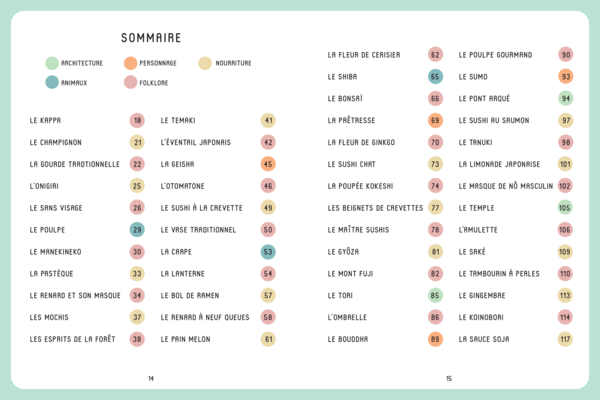Click the Sommaire heading
The width and height of the screenshot is (600, 400).
[x=150, y=38]
